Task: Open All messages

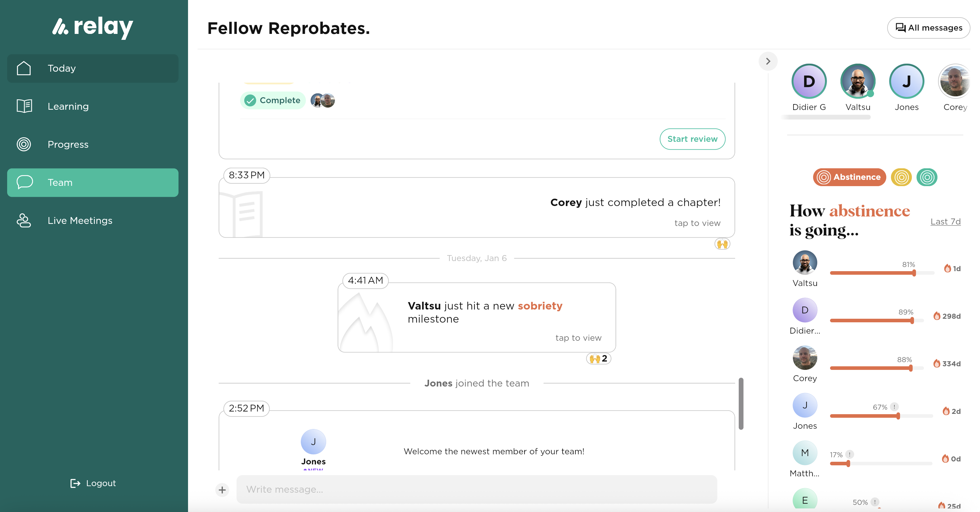Action: pyautogui.click(x=928, y=27)
